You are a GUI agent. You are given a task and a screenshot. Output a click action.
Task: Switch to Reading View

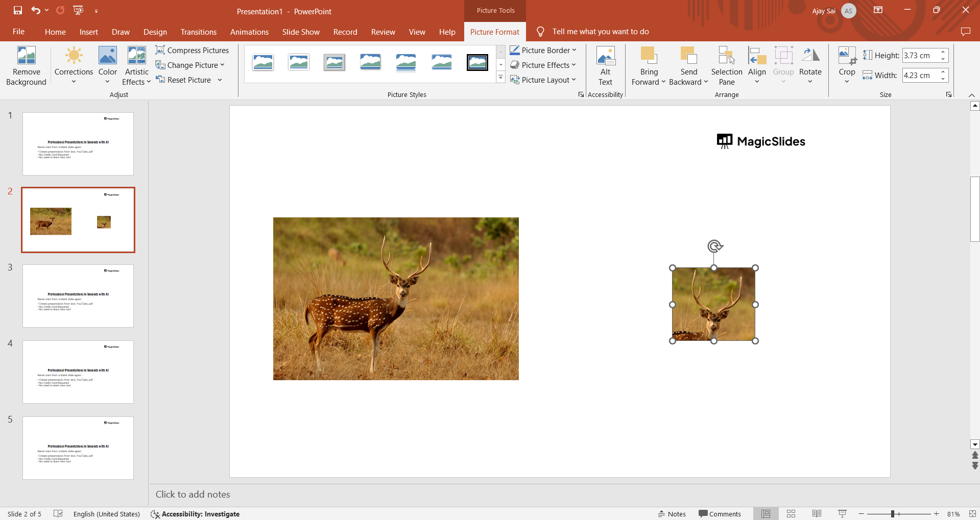point(817,514)
